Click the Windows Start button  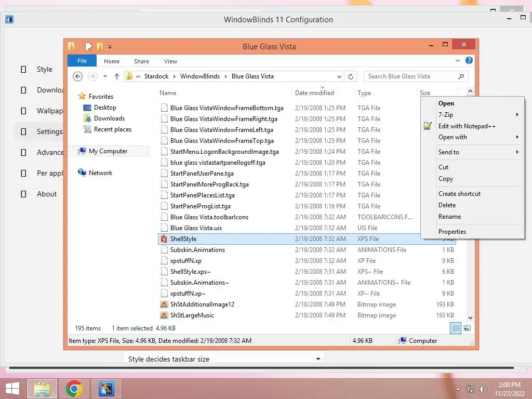click(12, 389)
